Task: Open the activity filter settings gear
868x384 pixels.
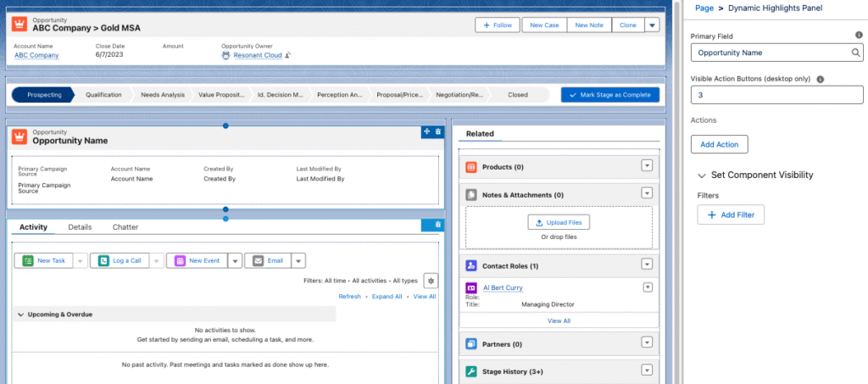Action: point(431,281)
